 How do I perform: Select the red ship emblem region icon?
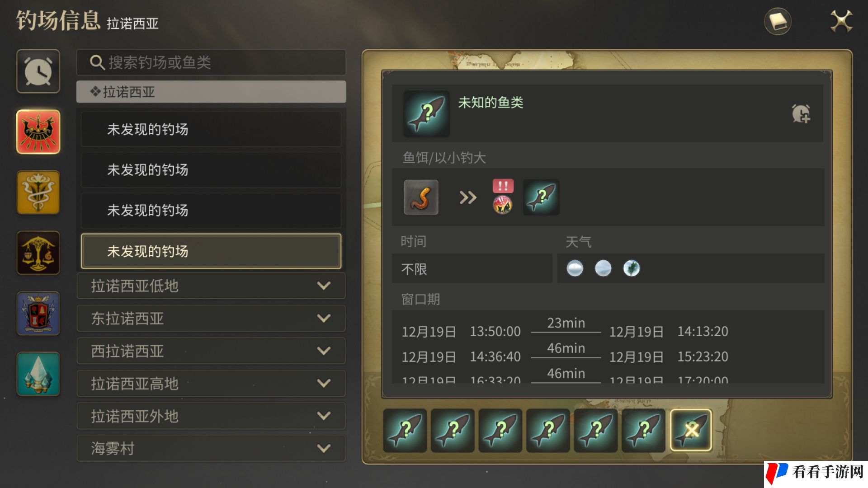[x=38, y=132]
